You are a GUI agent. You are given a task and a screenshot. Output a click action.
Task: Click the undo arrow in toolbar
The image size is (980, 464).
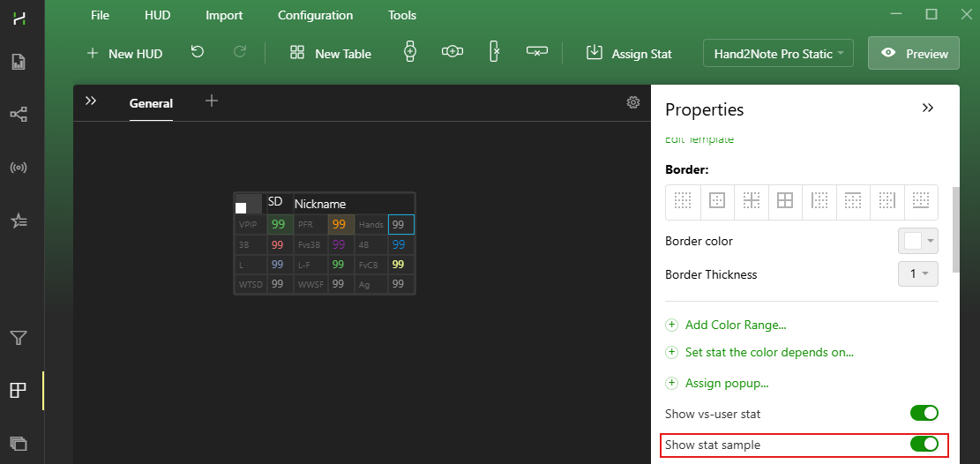coord(198,52)
